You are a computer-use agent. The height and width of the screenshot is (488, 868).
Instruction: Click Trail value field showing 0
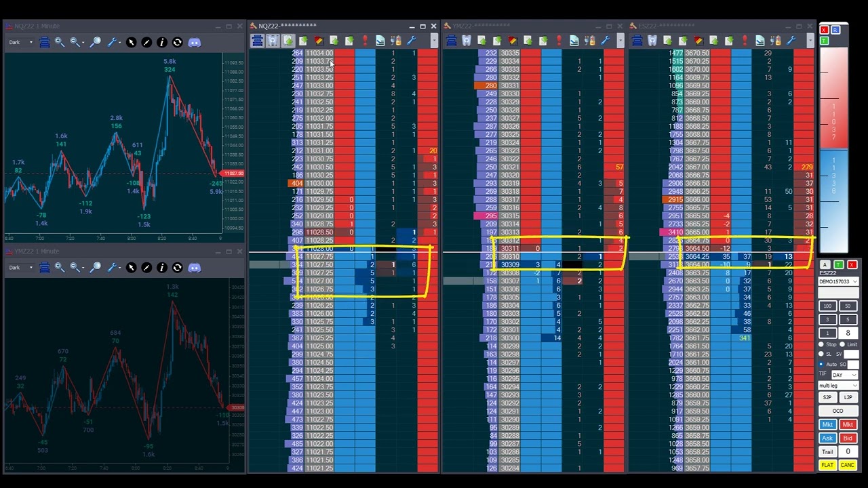(848, 451)
